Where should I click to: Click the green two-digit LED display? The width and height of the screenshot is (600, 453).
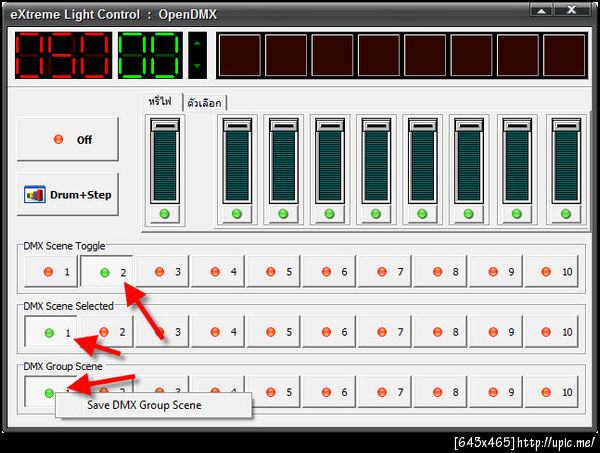(150, 55)
